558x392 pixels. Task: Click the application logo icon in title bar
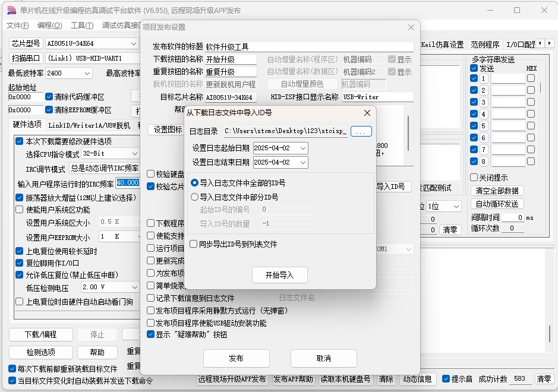click(x=11, y=10)
